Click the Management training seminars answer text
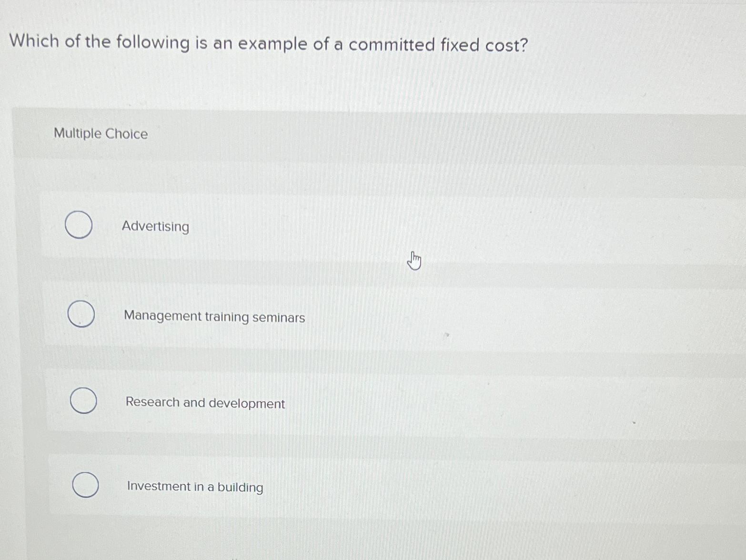The width and height of the screenshot is (746, 560). coord(213,318)
